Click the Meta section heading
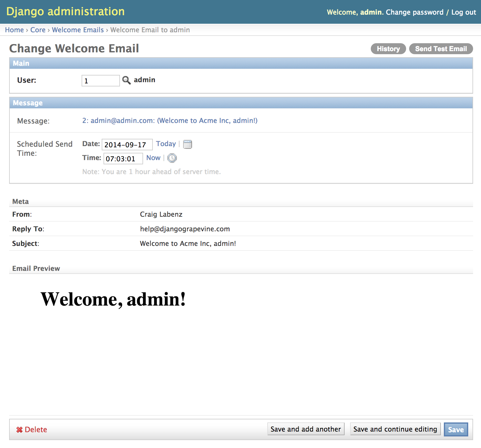481x448 pixels. point(20,201)
